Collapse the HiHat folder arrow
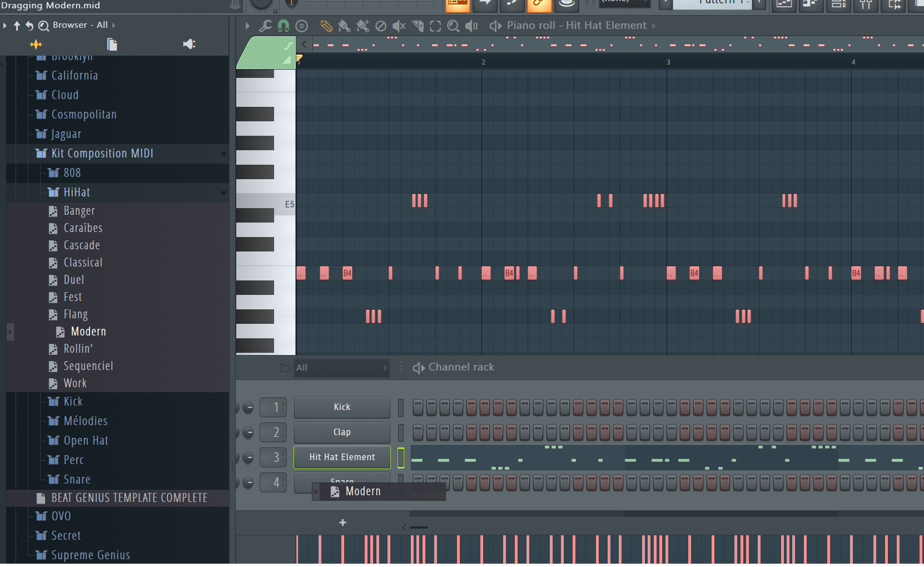 pos(223,193)
